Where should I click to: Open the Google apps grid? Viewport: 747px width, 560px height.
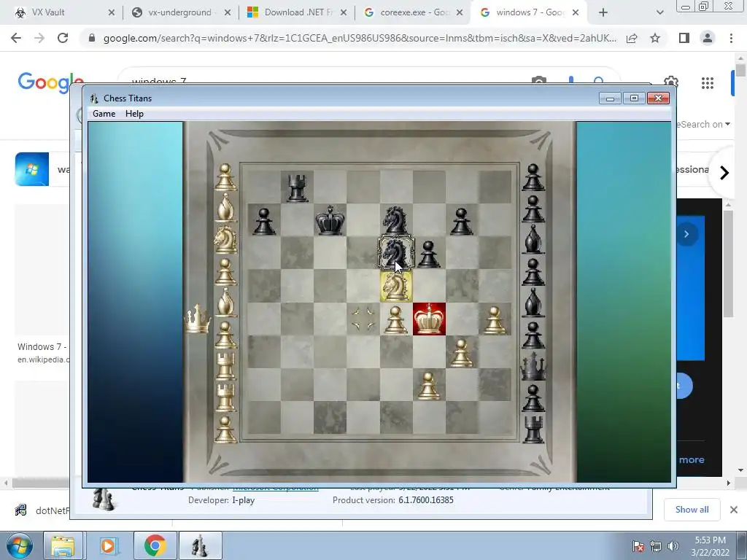(708, 83)
